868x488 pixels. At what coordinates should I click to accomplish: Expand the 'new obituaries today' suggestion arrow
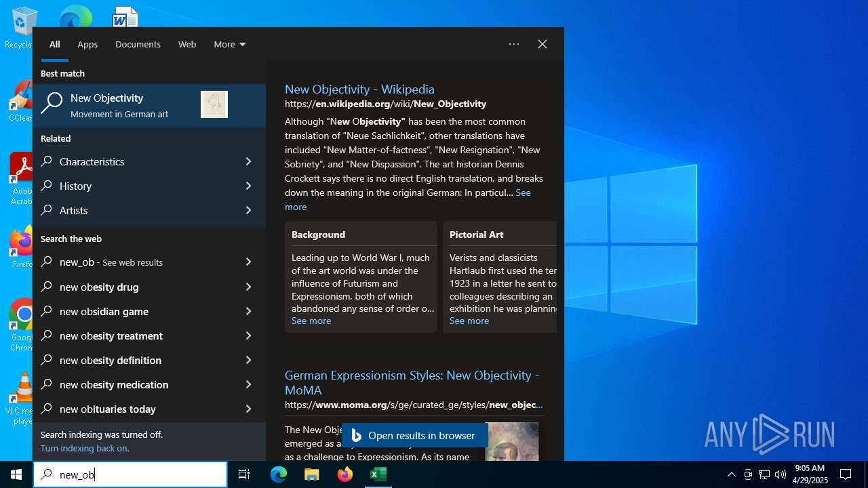(x=248, y=409)
